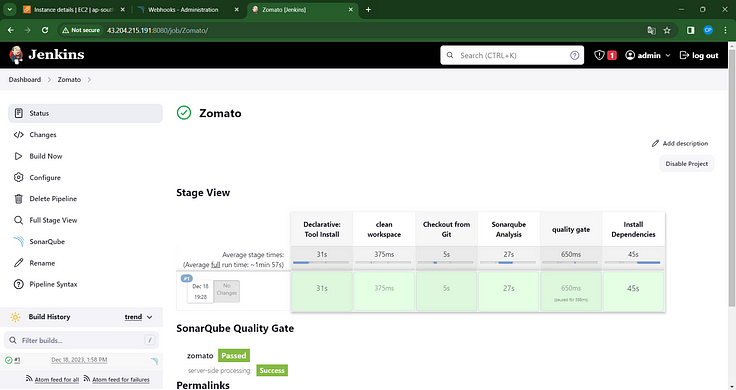Expand the admin user dropdown arrow

(x=668, y=55)
